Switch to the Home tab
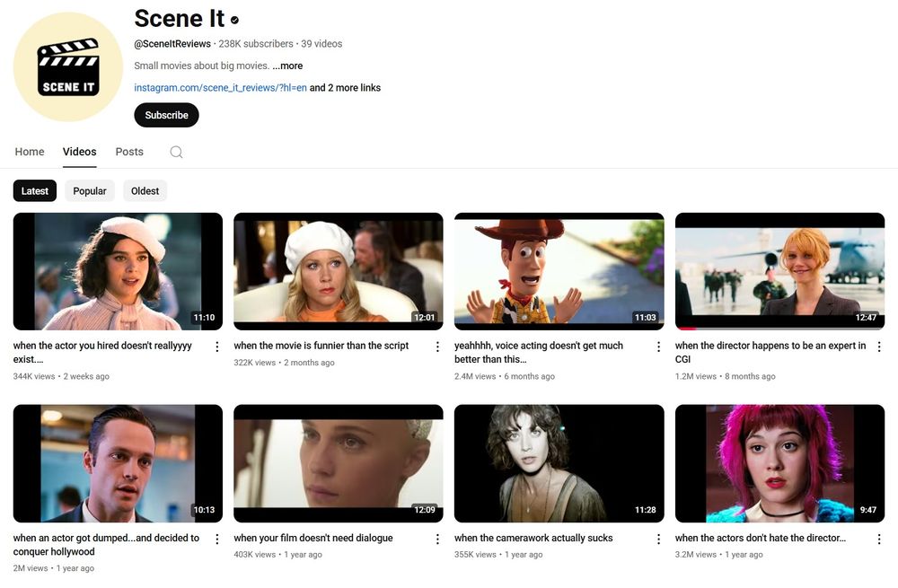 pos(30,152)
